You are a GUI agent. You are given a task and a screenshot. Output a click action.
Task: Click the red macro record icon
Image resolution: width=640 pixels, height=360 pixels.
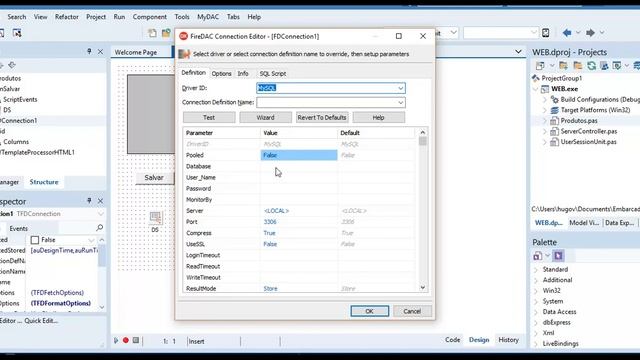(126, 340)
